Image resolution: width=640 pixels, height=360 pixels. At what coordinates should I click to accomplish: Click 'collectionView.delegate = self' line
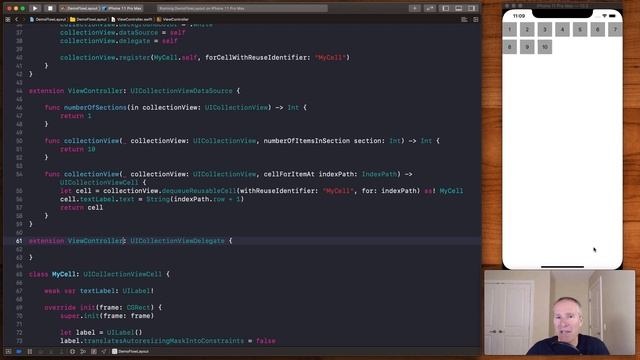(119, 41)
